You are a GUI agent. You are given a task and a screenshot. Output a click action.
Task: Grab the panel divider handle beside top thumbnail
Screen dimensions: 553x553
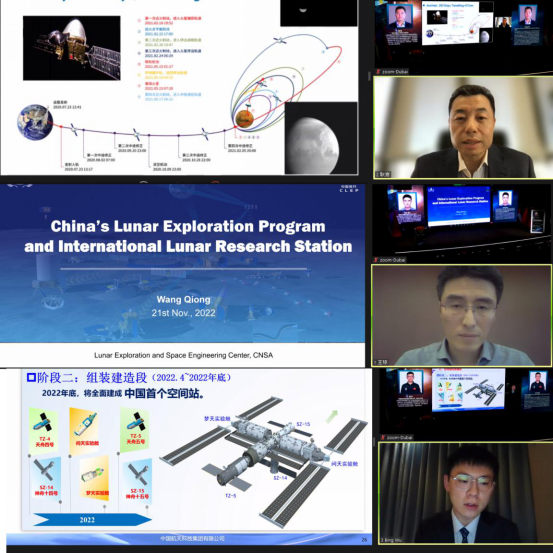click(x=369, y=75)
